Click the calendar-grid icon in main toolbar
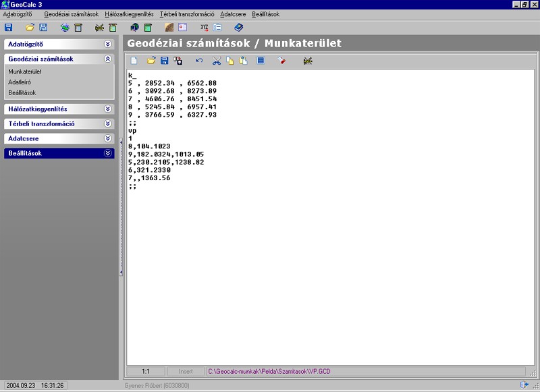540x392 pixels. pos(182,27)
